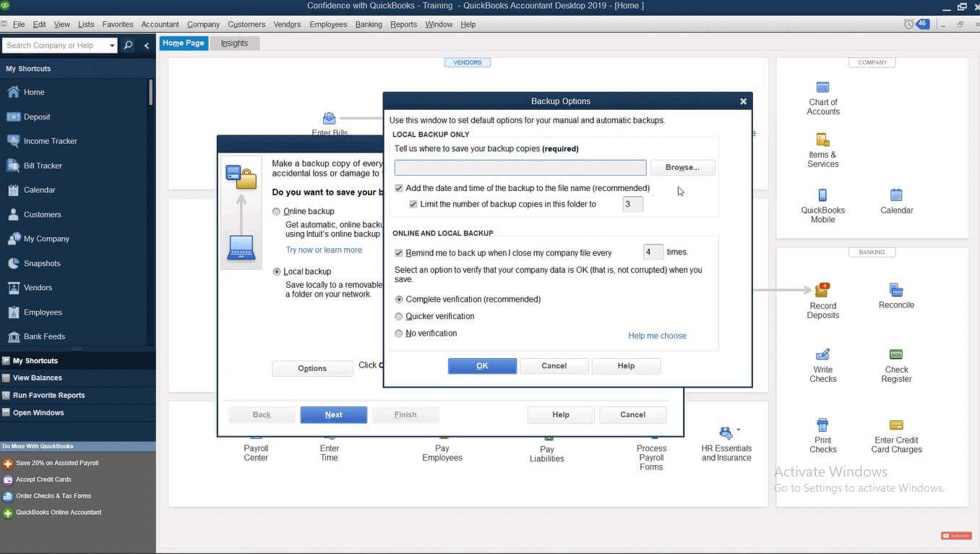Image resolution: width=980 pixels, height=554 pixels.
Task: Open the Reports menu
Action: point(403,25)
